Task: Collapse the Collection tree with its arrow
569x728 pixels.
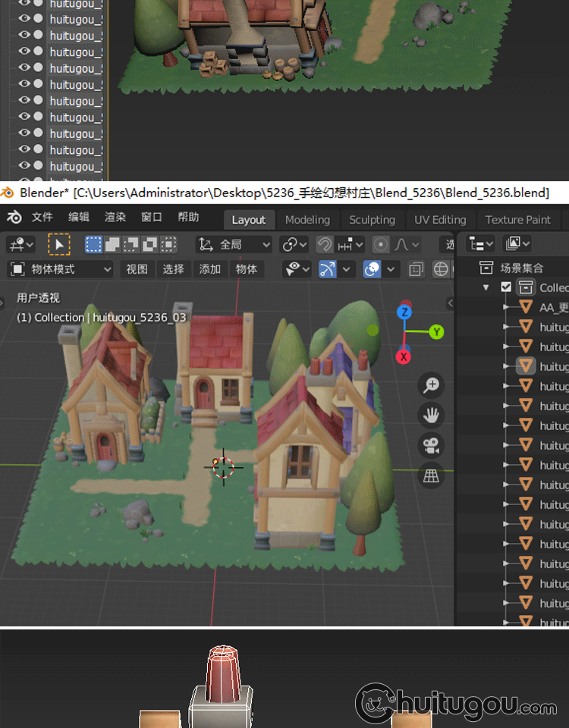Action: [486, 287]
